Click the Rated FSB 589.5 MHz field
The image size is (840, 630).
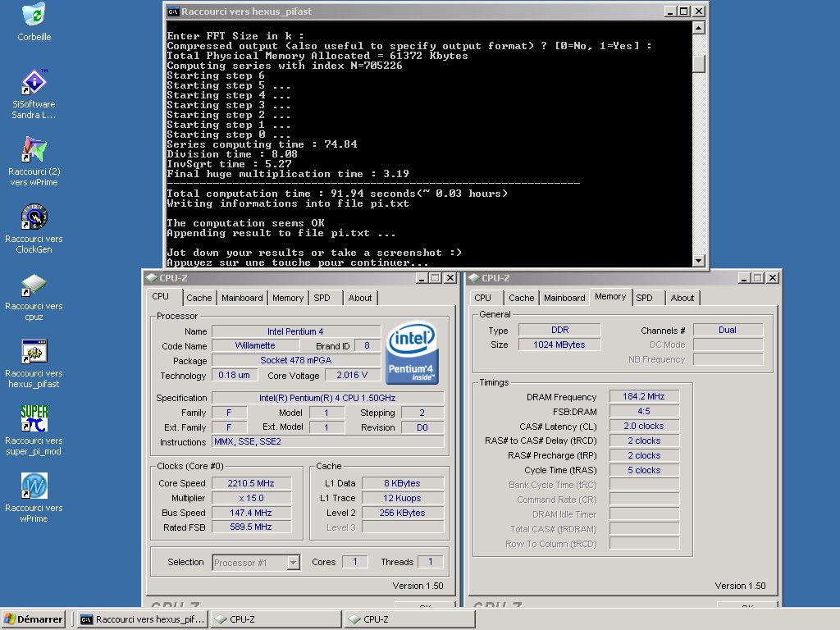pyautogui.click(x=251, y=527)
